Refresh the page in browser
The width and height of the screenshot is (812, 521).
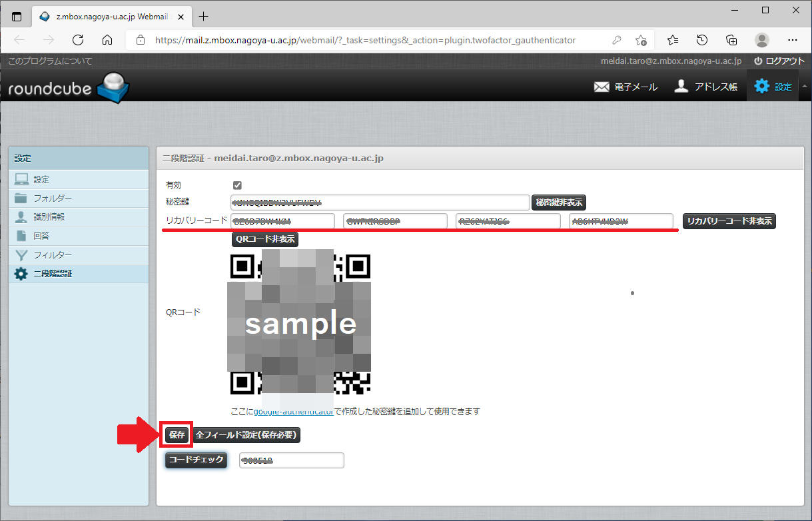78,39
